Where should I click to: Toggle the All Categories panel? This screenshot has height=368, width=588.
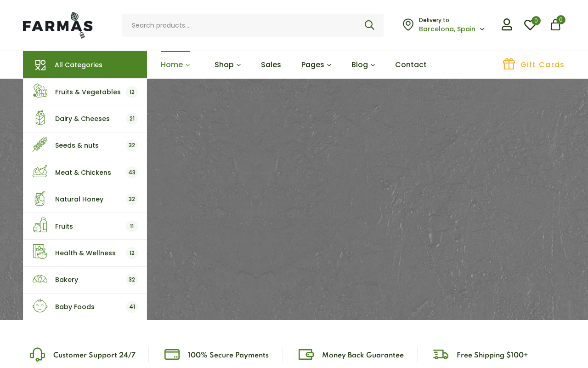(85, 65)
